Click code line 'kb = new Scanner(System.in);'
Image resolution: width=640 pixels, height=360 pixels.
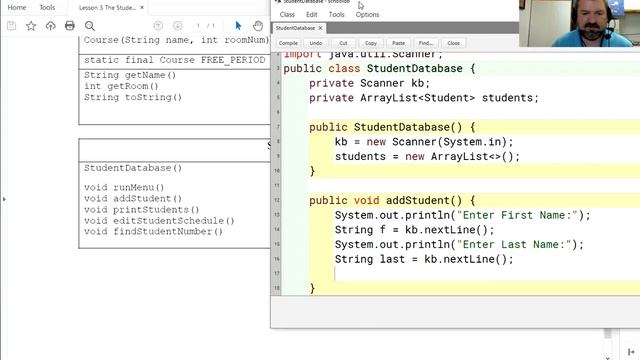(x=424, y=142)
